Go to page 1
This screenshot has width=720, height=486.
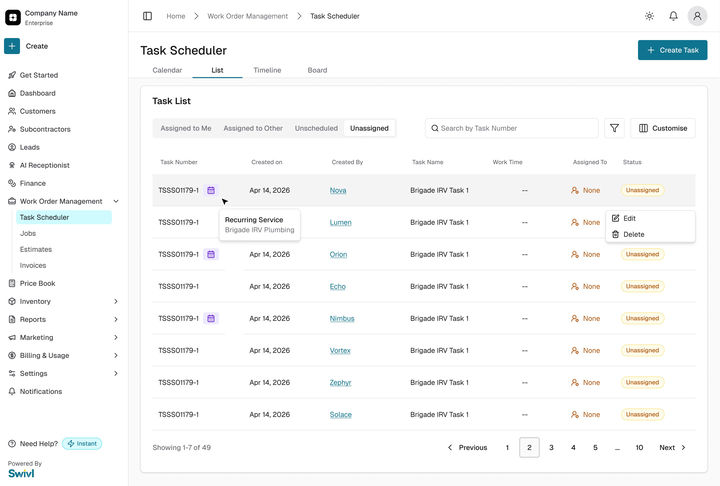507,447
